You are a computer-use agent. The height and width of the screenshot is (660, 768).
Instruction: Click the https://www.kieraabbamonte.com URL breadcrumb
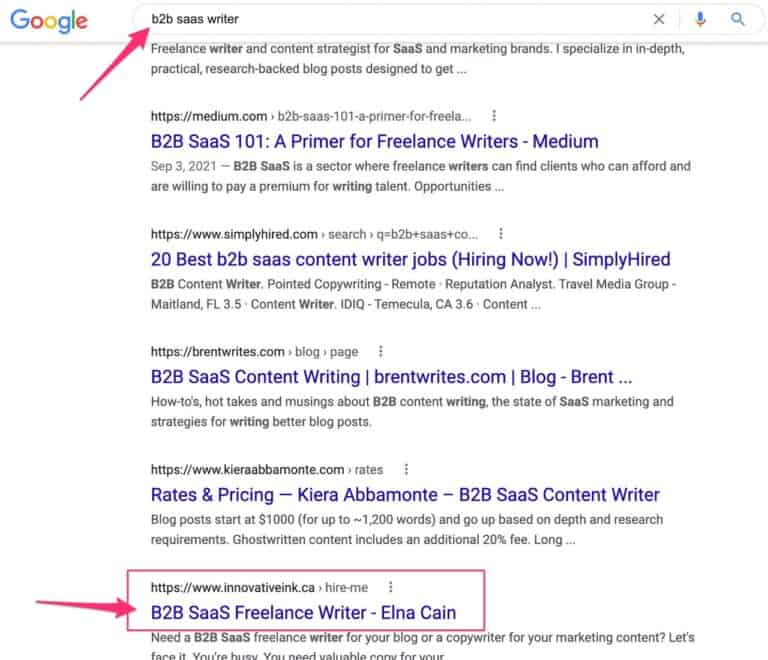coord(246,469)
